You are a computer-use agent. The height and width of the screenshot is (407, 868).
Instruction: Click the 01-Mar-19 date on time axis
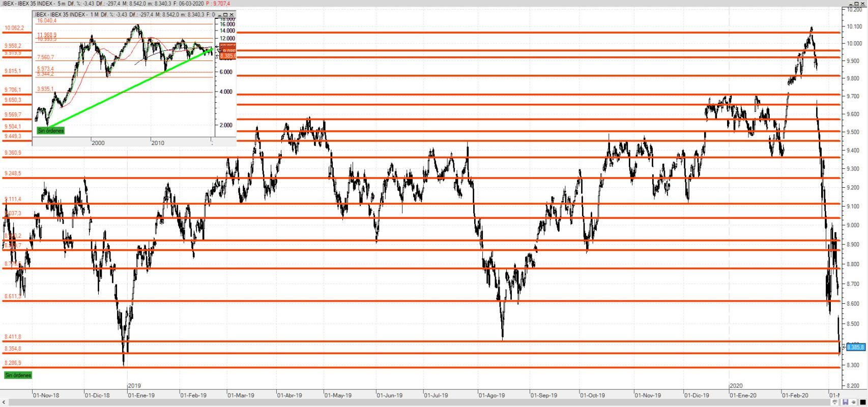click(x=241, y=395)
